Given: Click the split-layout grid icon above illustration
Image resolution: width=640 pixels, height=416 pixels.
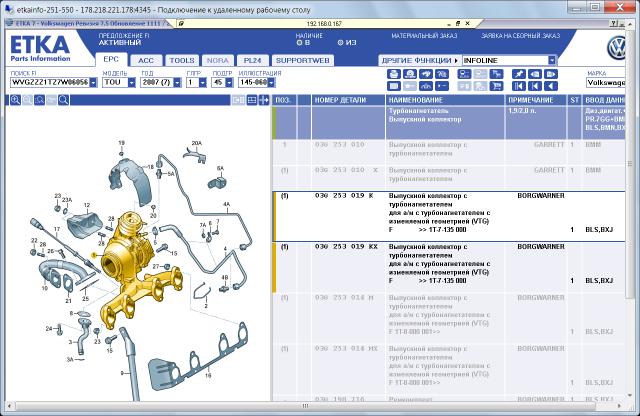Looking at the screenshot, I should coord(252,100).
